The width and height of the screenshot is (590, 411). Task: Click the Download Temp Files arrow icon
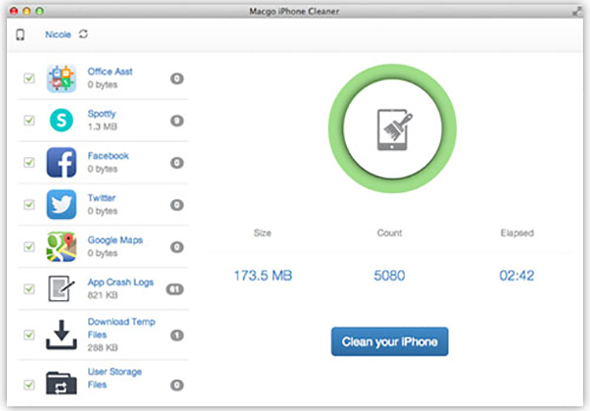click(61, 335)
